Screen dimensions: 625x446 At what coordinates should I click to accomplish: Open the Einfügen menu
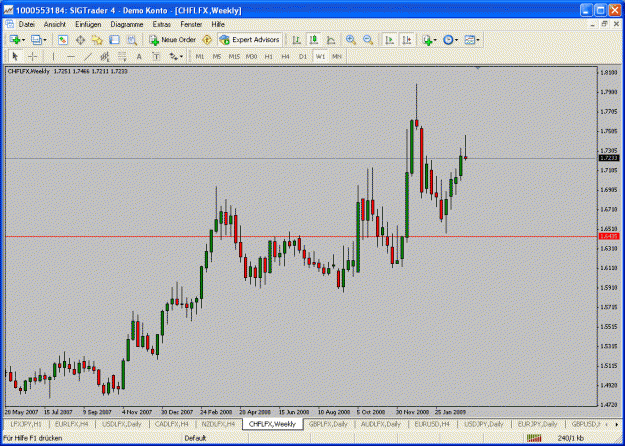coord(88,24)
